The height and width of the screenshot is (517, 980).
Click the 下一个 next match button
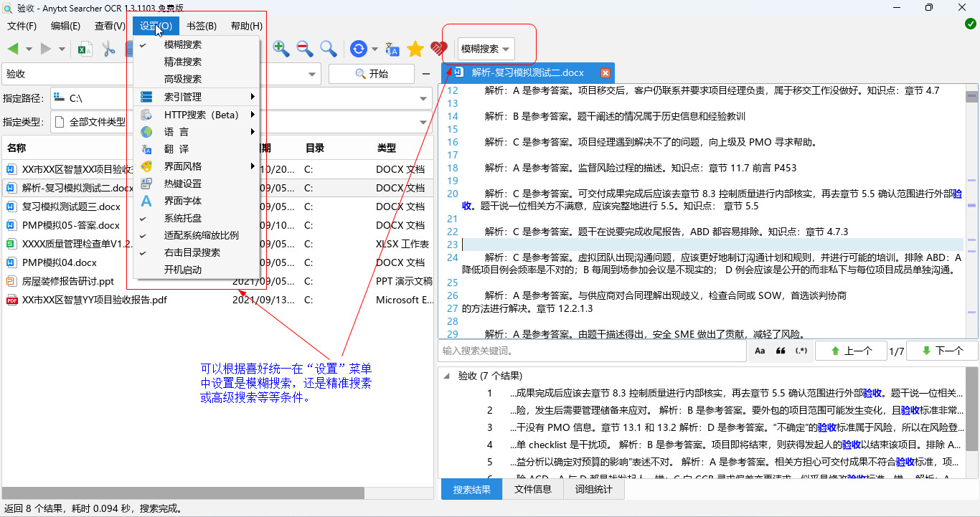click(x=941, y=350)
